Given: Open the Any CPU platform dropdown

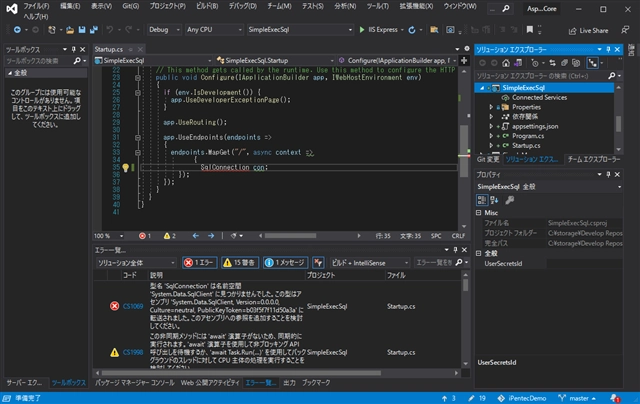Looking at the screenshot, I should (x=214, y=30).
